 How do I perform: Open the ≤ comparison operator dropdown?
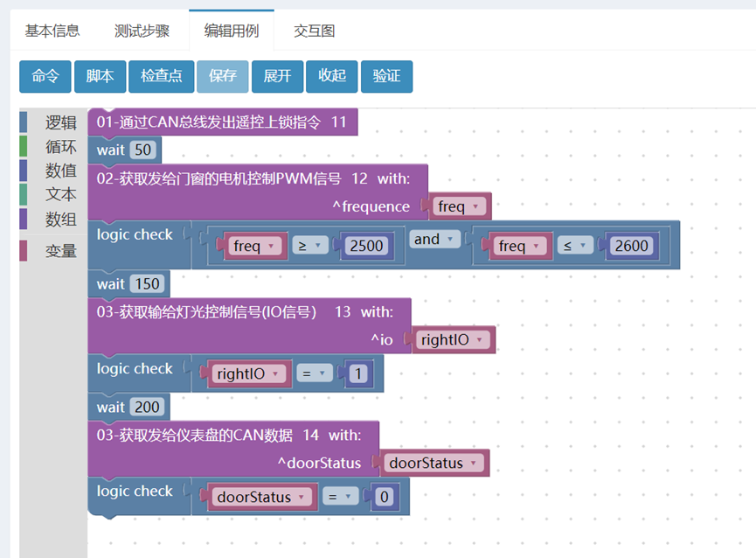575,246
